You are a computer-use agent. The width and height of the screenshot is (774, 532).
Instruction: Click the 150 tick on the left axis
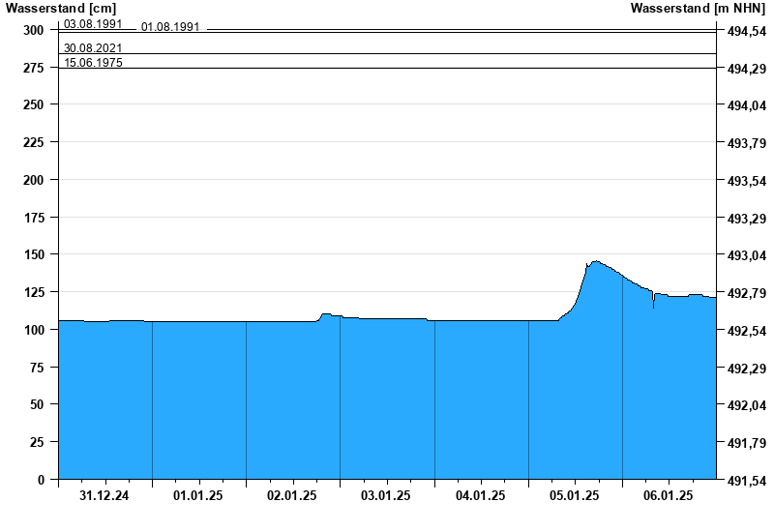(x=34, y=254)
